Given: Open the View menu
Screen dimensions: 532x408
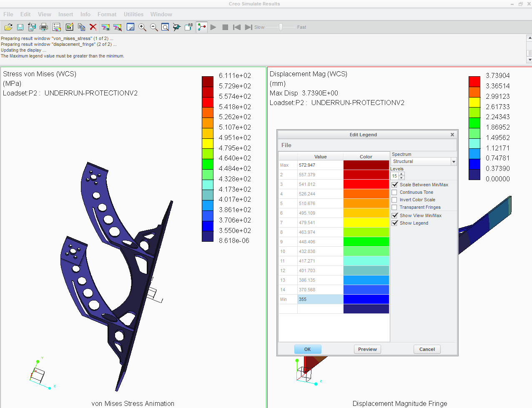Looking at the screenshot, I should 45,14.
